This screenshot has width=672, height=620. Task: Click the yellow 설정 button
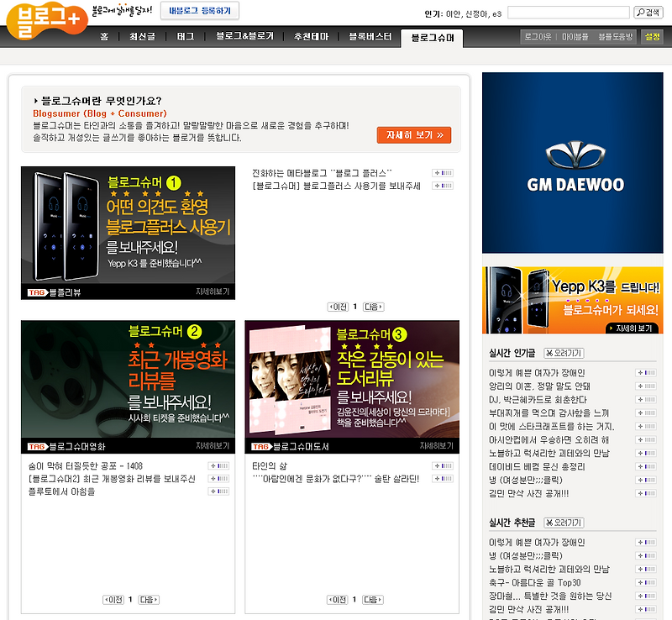point(653,37)
